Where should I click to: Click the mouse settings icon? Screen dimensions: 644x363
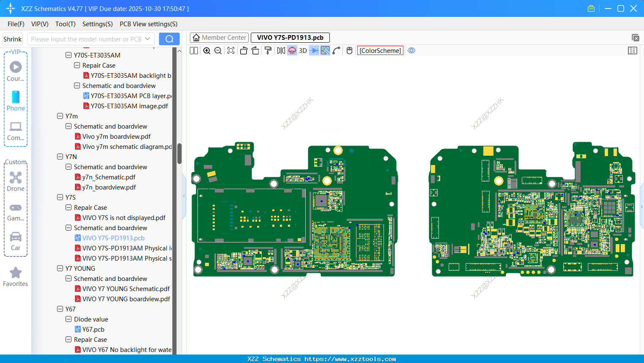tap(349, 51)
